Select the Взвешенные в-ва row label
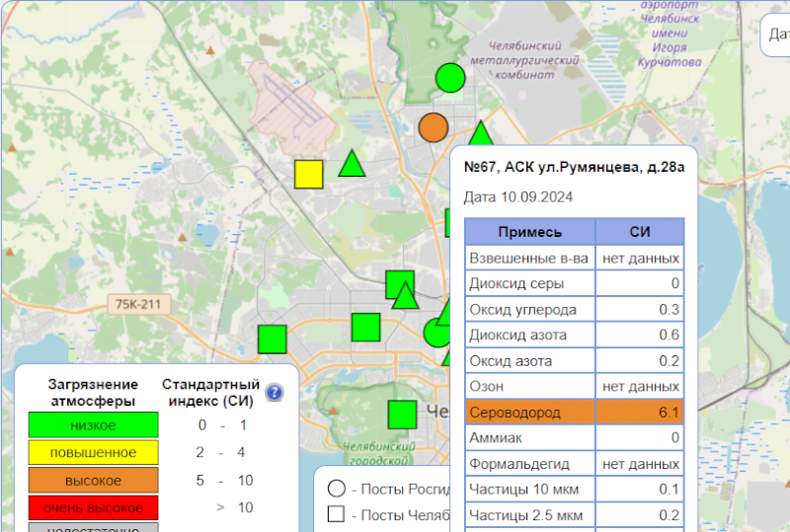 528,259
